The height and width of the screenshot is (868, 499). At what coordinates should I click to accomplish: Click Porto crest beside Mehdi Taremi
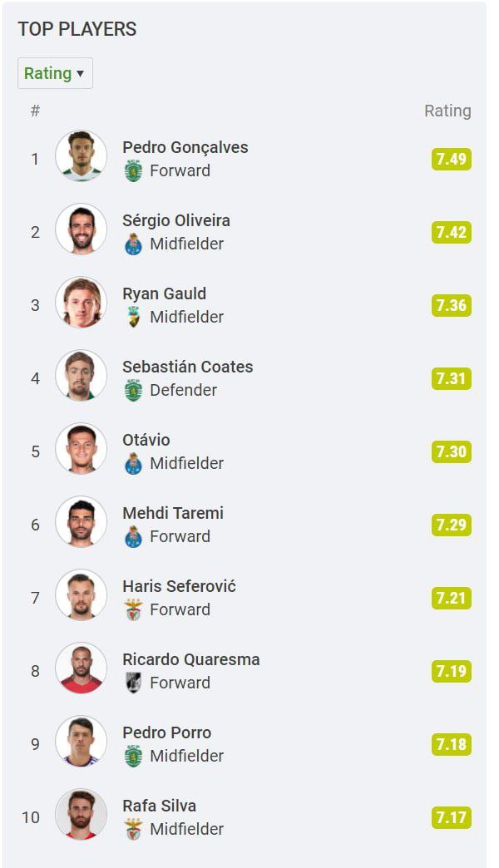coord(133,536)
